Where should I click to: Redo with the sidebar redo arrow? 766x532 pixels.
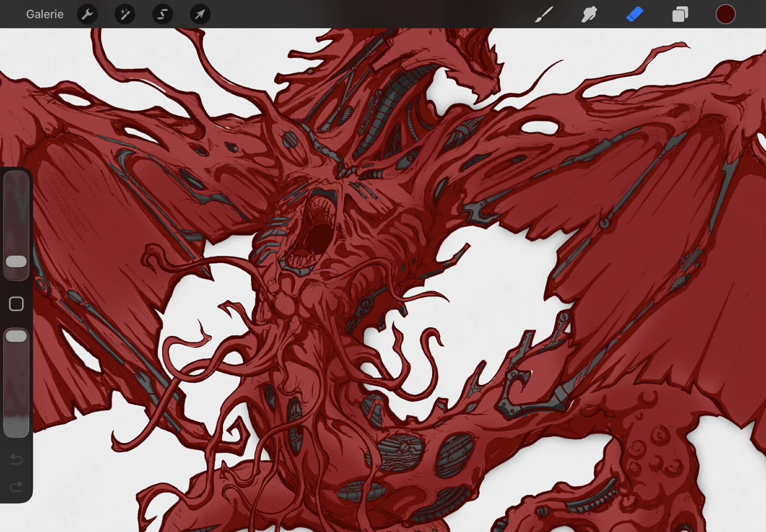tap(16, 486)
